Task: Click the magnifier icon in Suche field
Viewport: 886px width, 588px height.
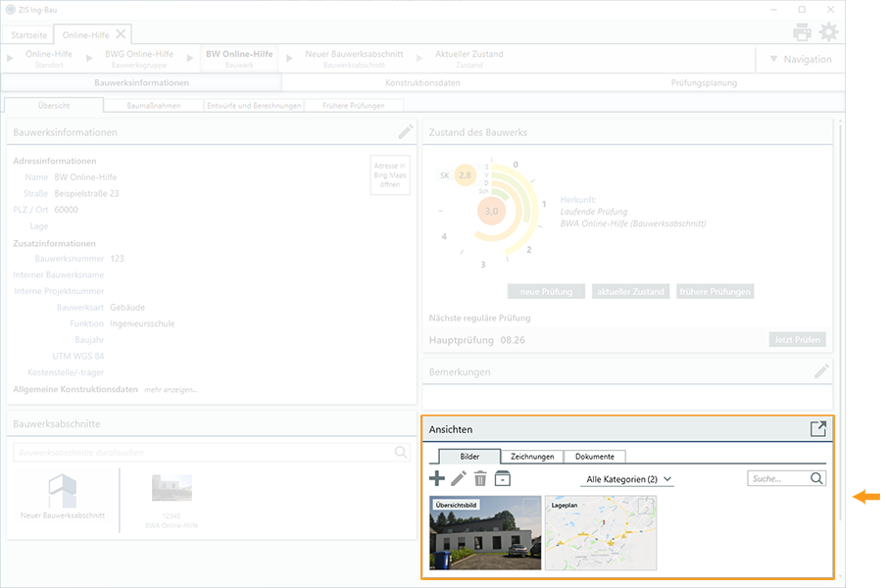Action: pyautogui.click(x=816, y=478)
